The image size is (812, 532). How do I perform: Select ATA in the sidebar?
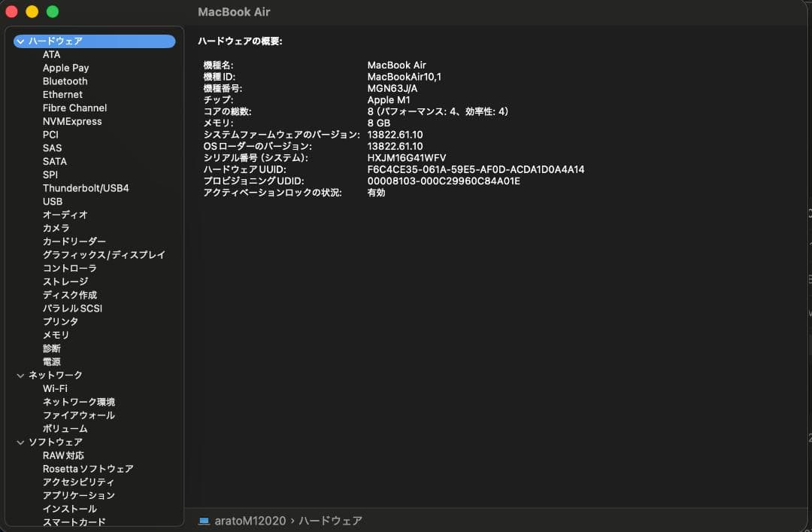[51, 54]
